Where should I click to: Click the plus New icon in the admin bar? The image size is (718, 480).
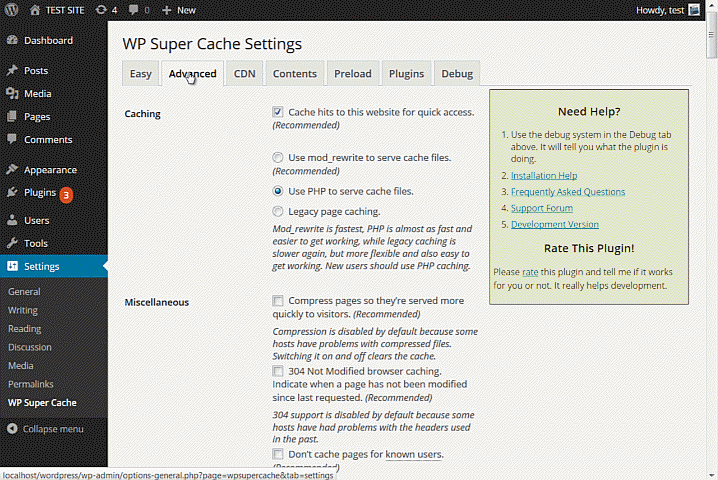click(167, 10)
